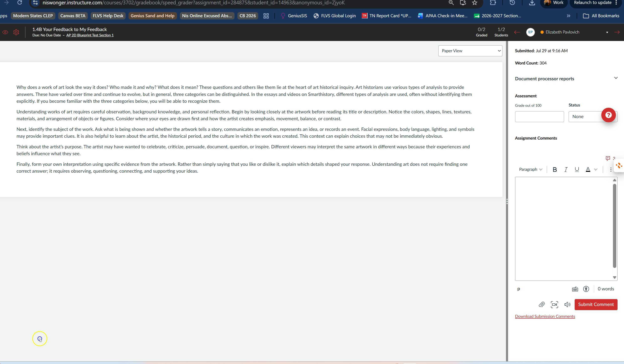Expand Document processor reports section
The width and height of the screenshot is (624, 364).
[616, 78]
